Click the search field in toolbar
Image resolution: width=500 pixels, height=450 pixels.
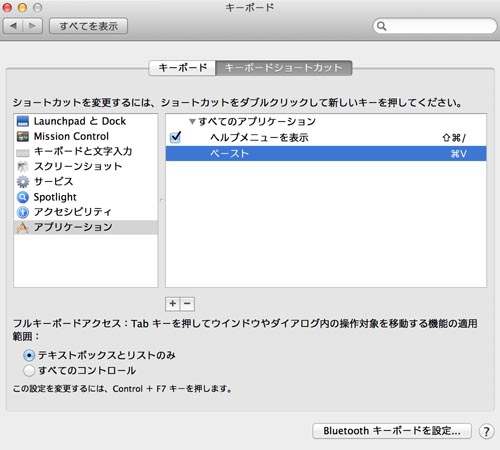[x=435, y=26]
